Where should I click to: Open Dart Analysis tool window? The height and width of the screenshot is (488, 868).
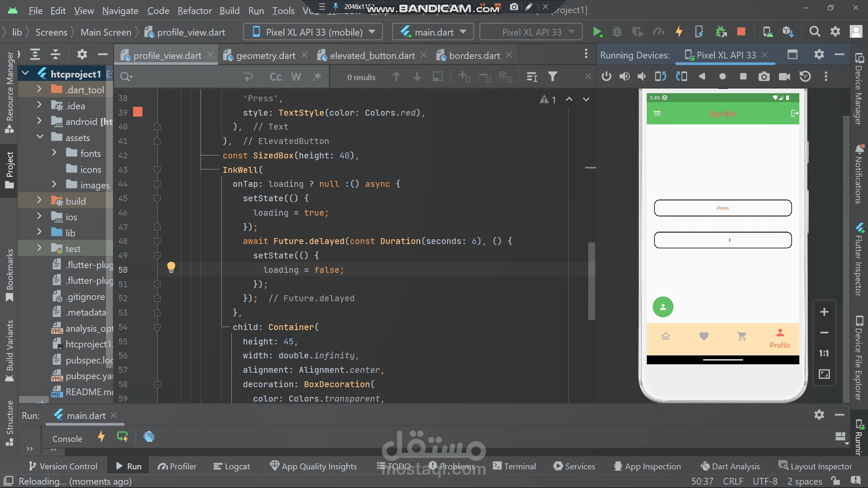pos(730,466)
